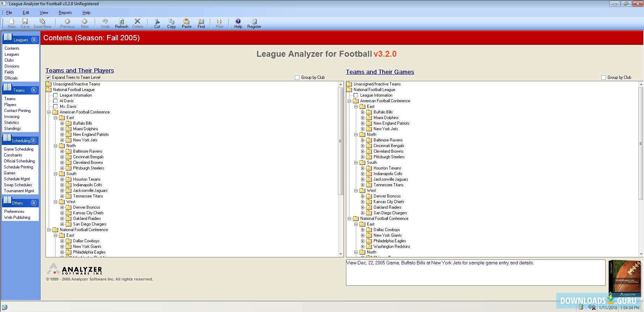The width and height of the screenshot is (644, 312).
Task: Click the system tray clock time
Action: click(x=630, y=308)
